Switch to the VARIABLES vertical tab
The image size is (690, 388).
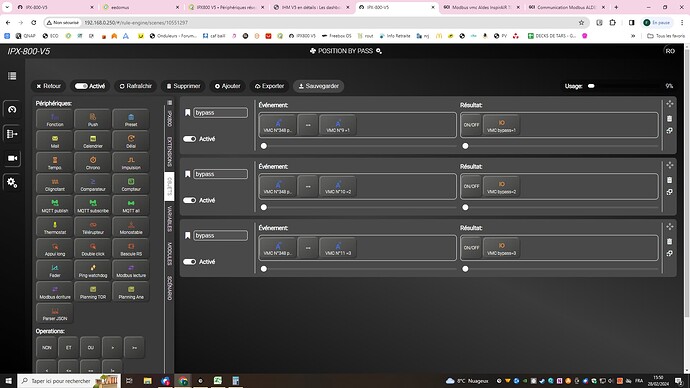(x=169, y=219)
